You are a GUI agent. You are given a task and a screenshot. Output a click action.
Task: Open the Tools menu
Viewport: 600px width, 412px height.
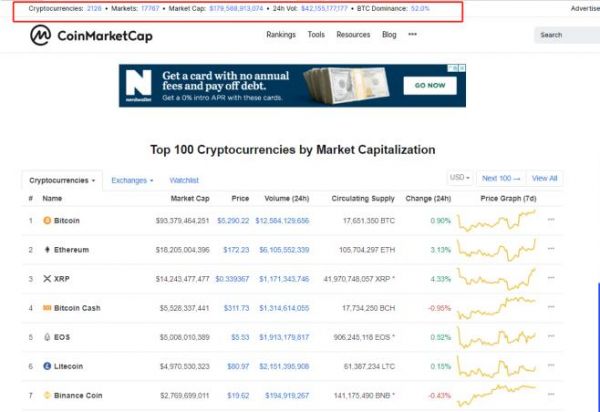pos(316,35)
